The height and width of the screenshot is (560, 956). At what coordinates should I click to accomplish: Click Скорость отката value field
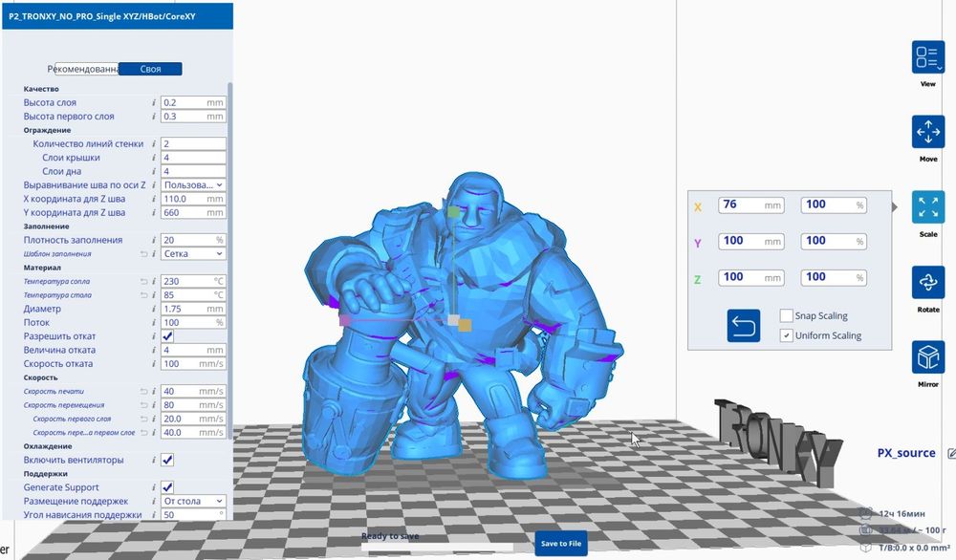(193, 363)
